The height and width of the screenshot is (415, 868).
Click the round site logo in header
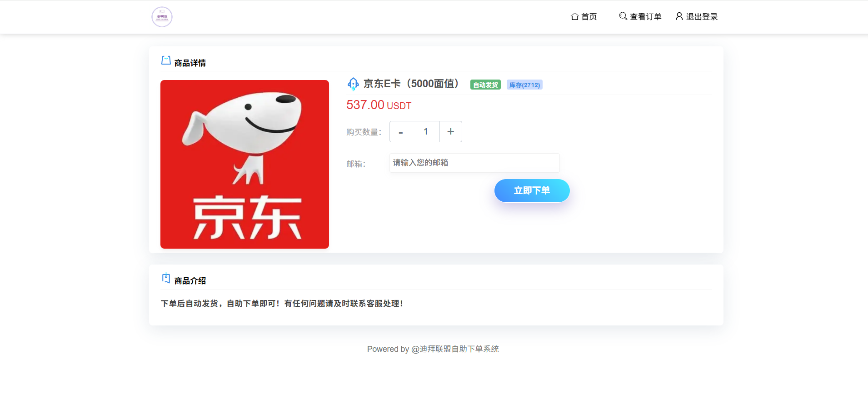(162, 17)
